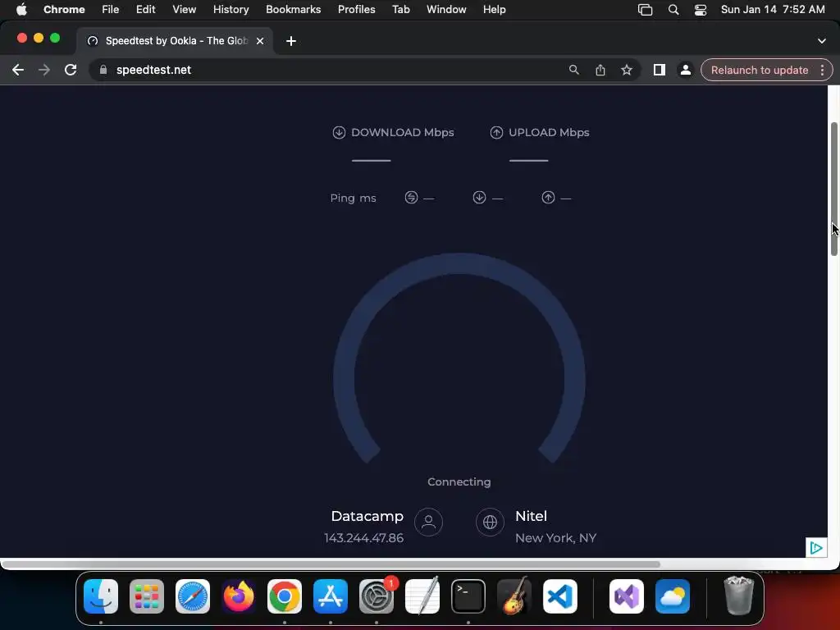Open the Weather app from the Dock

click(673, 596)
